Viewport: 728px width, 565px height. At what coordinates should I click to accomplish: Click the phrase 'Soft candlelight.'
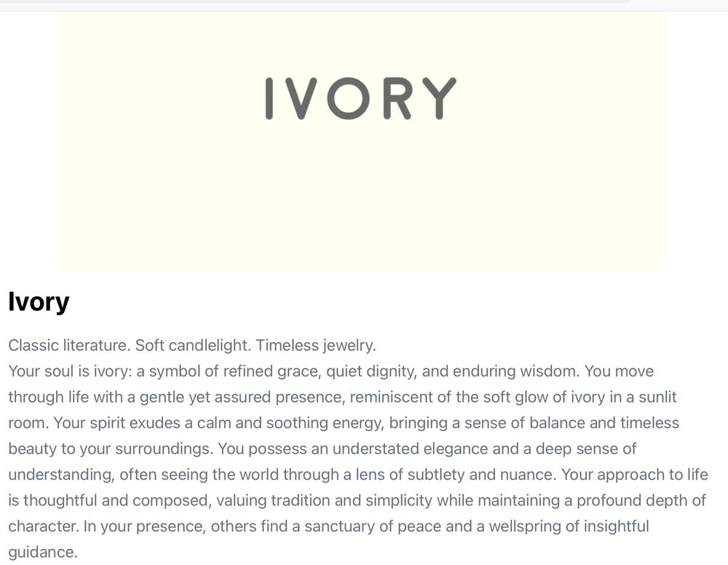(193, 345)
